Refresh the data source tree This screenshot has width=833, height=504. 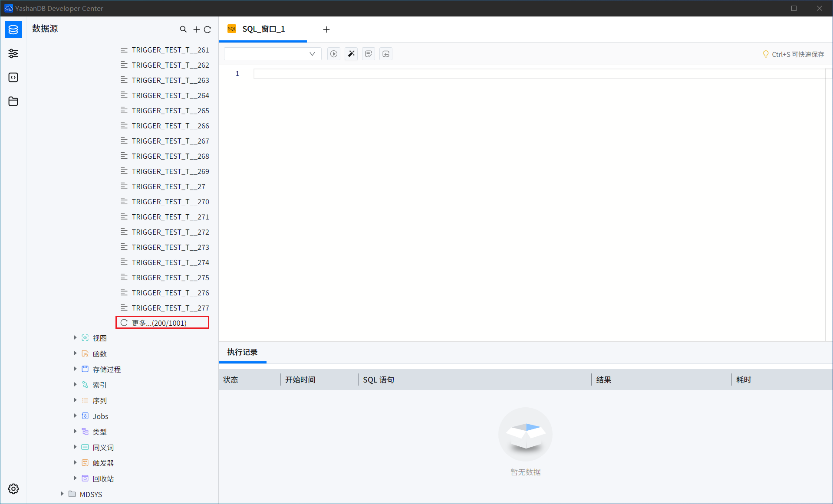(x=207, y=29)
